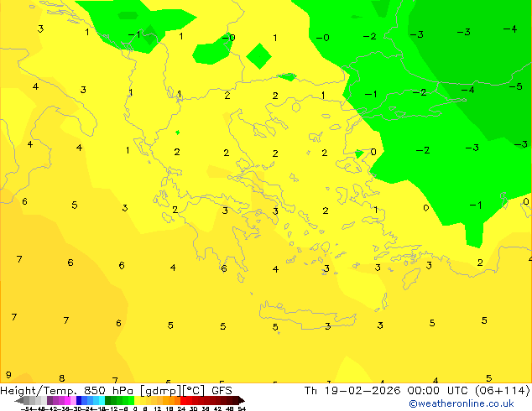This screenshot has width=532, height=411.
Task: Click the '(06+114)' forecast run label
Action: click(x=502, y=391)
